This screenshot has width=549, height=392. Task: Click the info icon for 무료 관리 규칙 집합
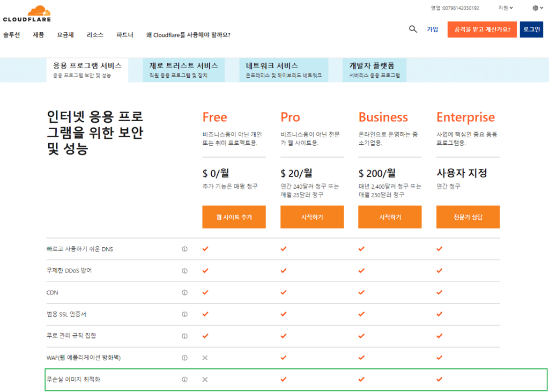click(184, 336)
